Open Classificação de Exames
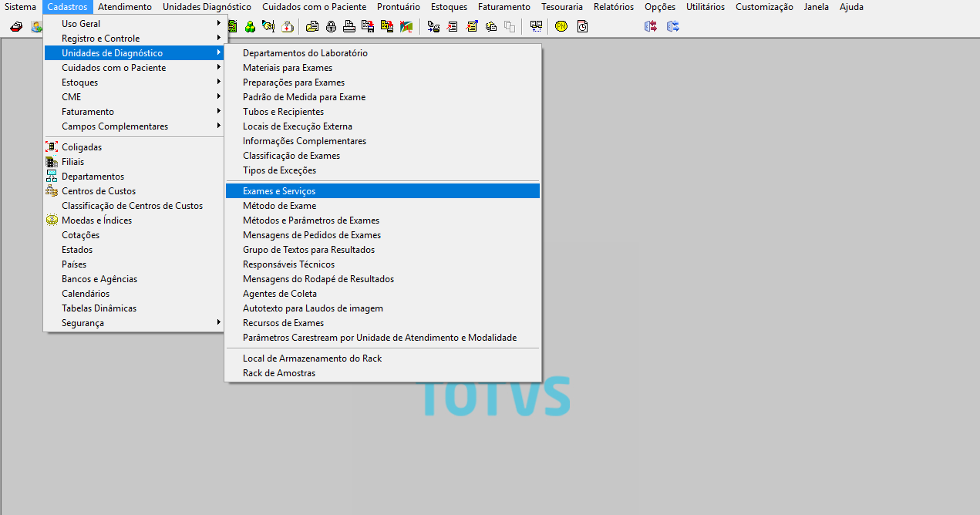 pos(382,156)
